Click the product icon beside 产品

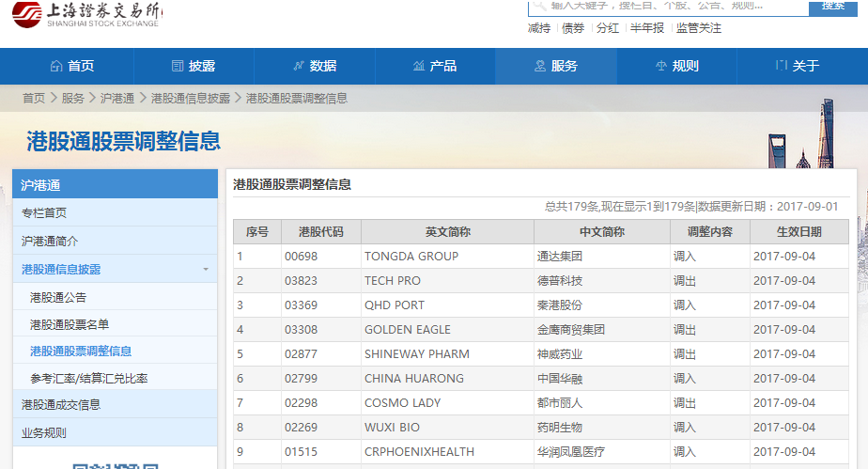[x=419, y=66]
